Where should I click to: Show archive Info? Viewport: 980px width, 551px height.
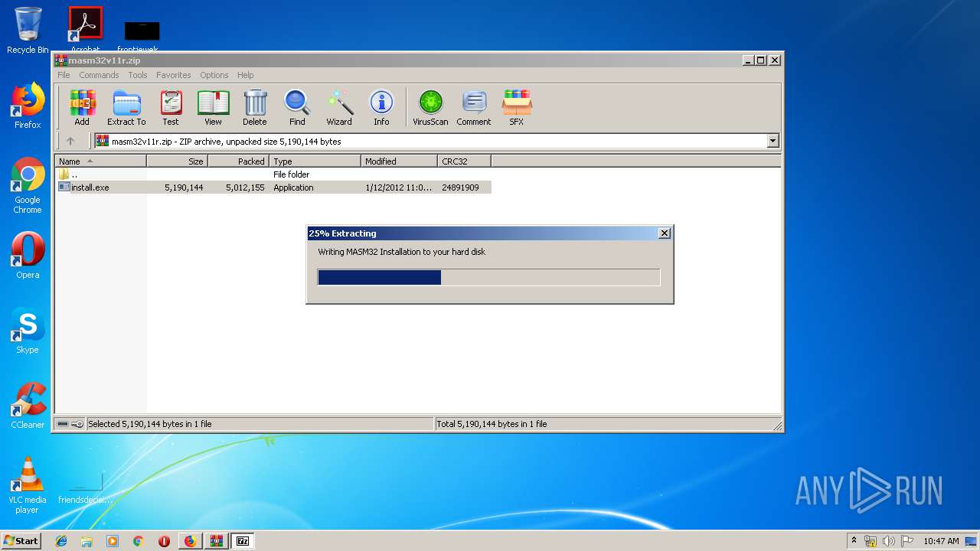point(381,108)
